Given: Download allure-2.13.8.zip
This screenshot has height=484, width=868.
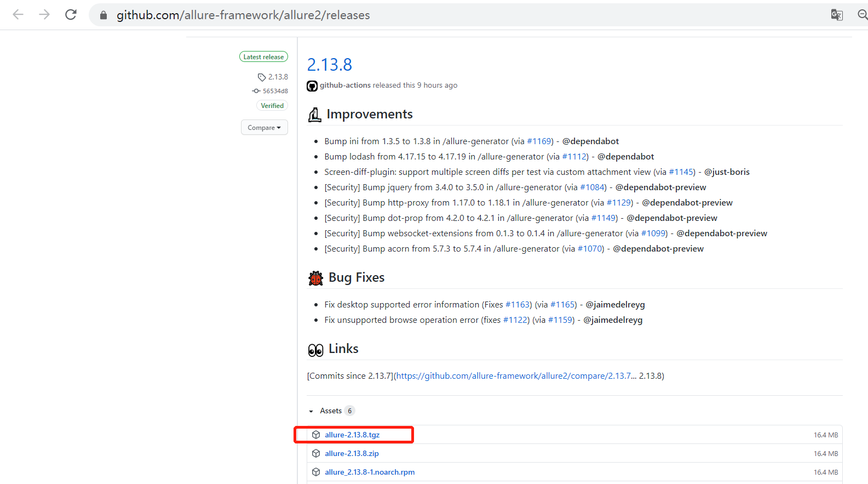Looking at the screenshot, I should [352, 453].
